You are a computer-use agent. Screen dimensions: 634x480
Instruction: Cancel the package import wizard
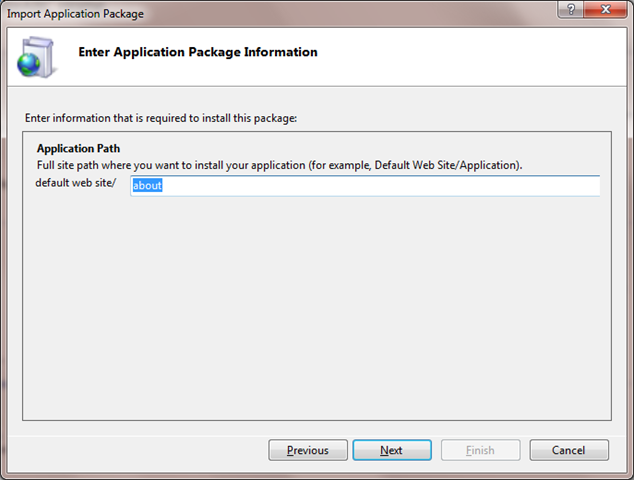(x=569, y=450)
